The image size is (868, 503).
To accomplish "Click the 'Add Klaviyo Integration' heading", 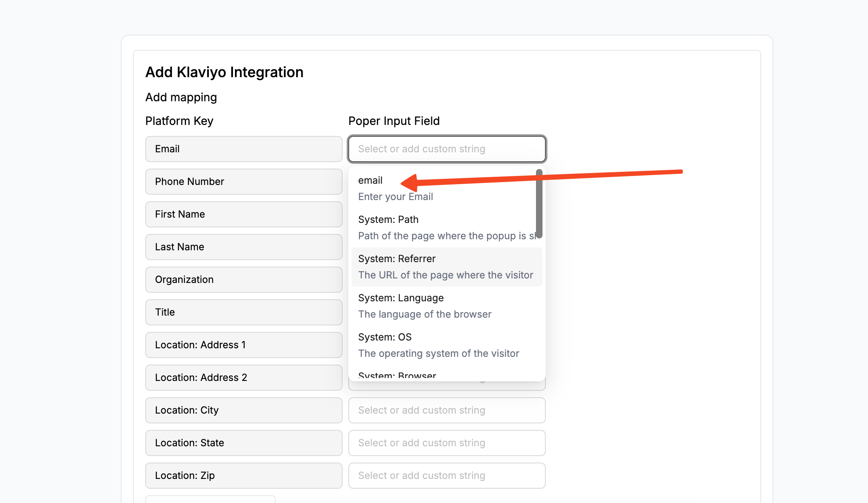I will tap(224, 72).
